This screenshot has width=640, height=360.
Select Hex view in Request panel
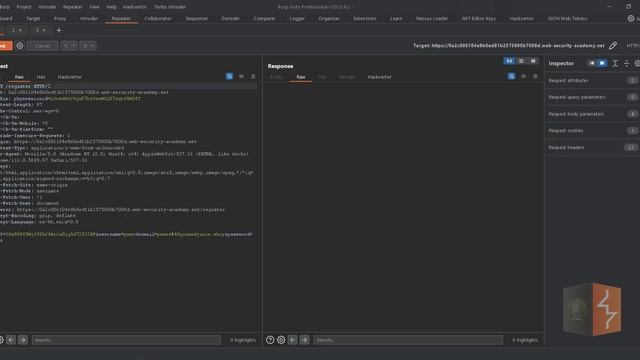[41, 77]
